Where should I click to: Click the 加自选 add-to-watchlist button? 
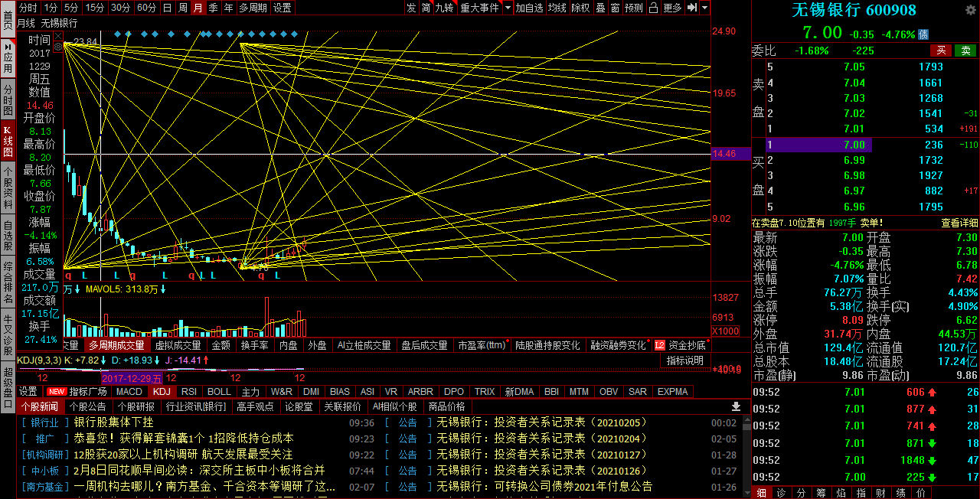coord(530,8)
